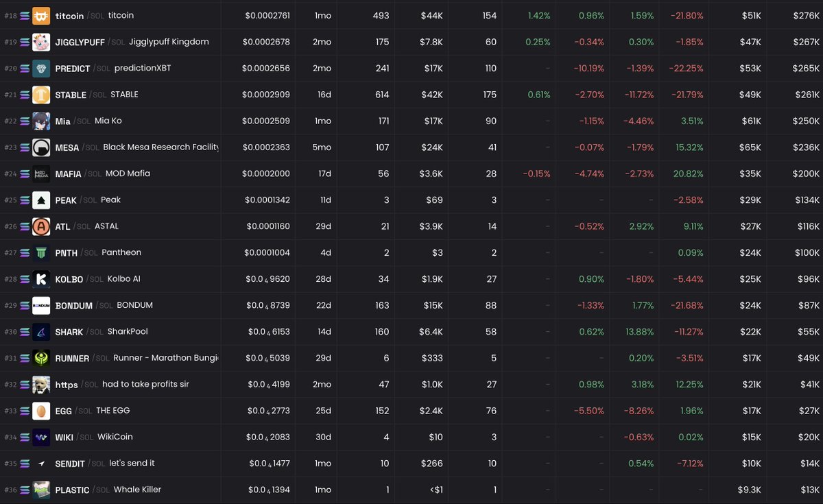Select the JIGGLYPUFF token icon

tap(41, 42)
